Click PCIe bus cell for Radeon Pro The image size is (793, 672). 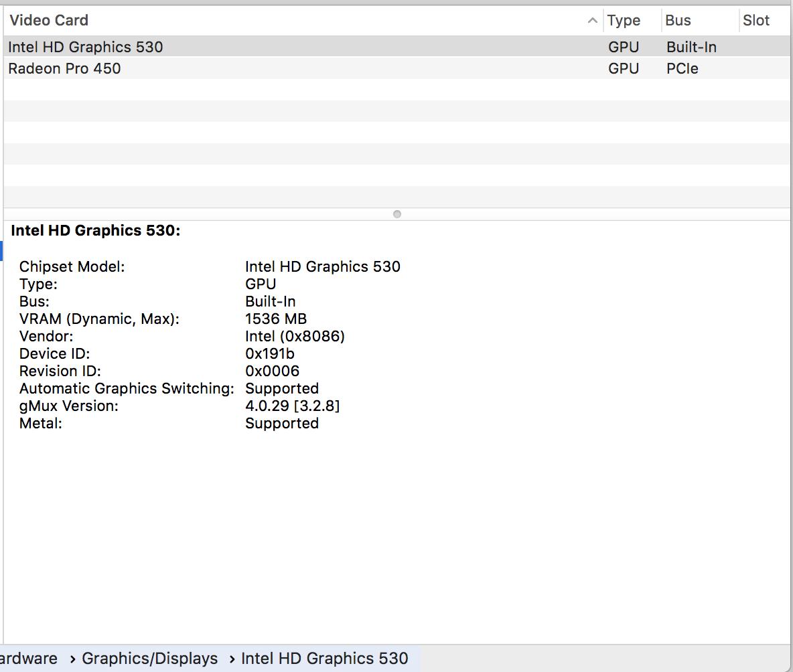pos(682,68)
